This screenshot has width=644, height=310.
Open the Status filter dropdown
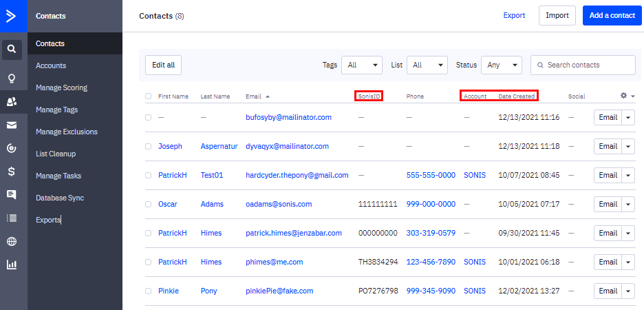502,65
